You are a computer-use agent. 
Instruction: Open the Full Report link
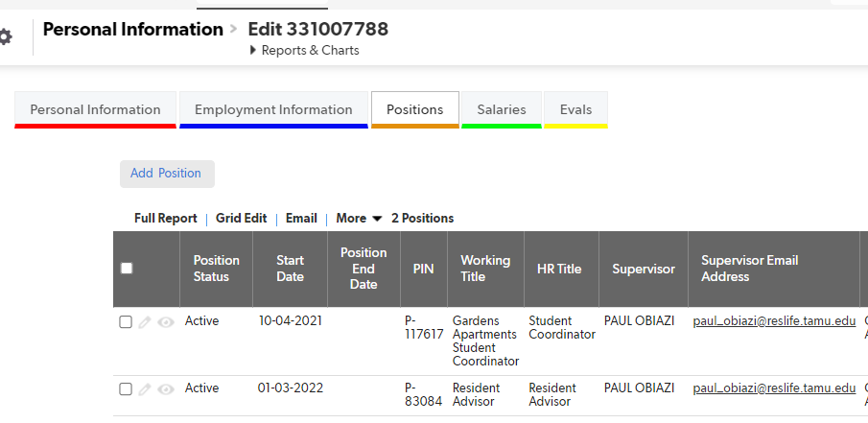[x=166, y=218]
